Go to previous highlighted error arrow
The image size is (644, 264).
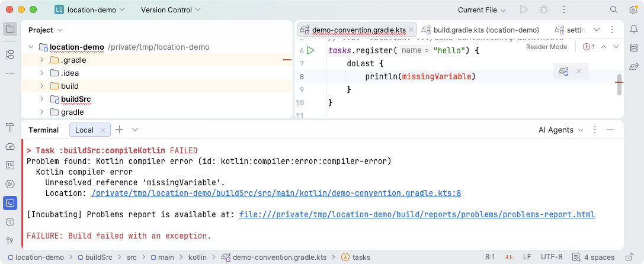click(x=604, y=47)
